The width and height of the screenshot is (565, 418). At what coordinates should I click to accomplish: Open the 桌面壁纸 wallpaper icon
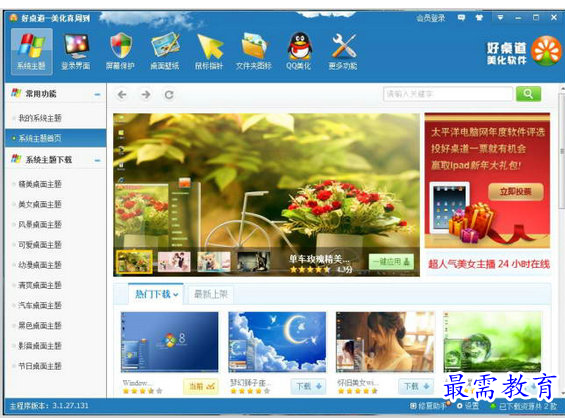(165, 52)
